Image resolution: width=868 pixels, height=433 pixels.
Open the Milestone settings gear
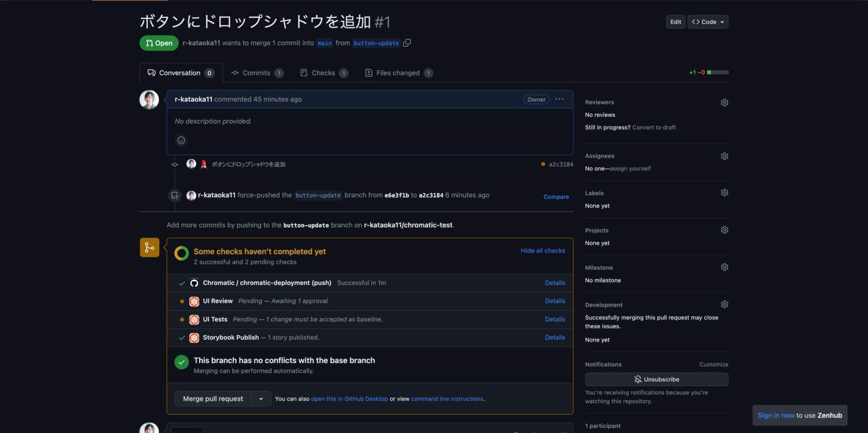coord(724,266)
